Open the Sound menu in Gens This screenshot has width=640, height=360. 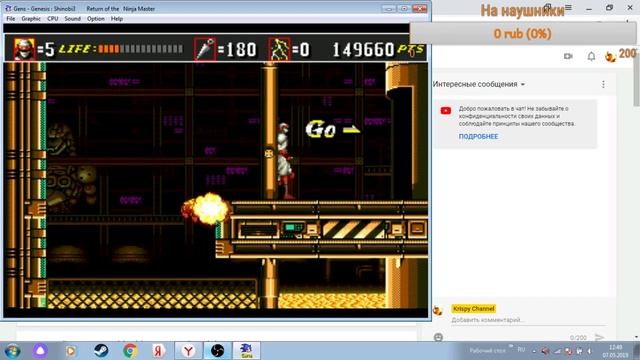coord(72,19)
